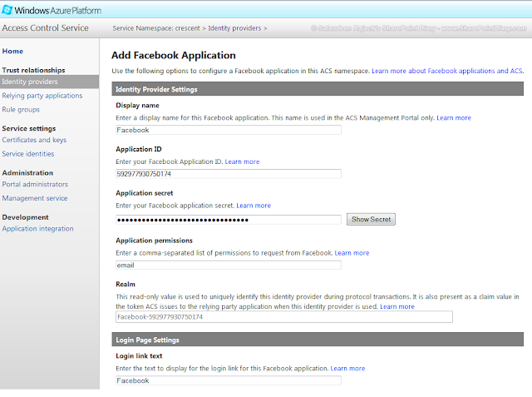Click the Application secret label

point(144,193)
